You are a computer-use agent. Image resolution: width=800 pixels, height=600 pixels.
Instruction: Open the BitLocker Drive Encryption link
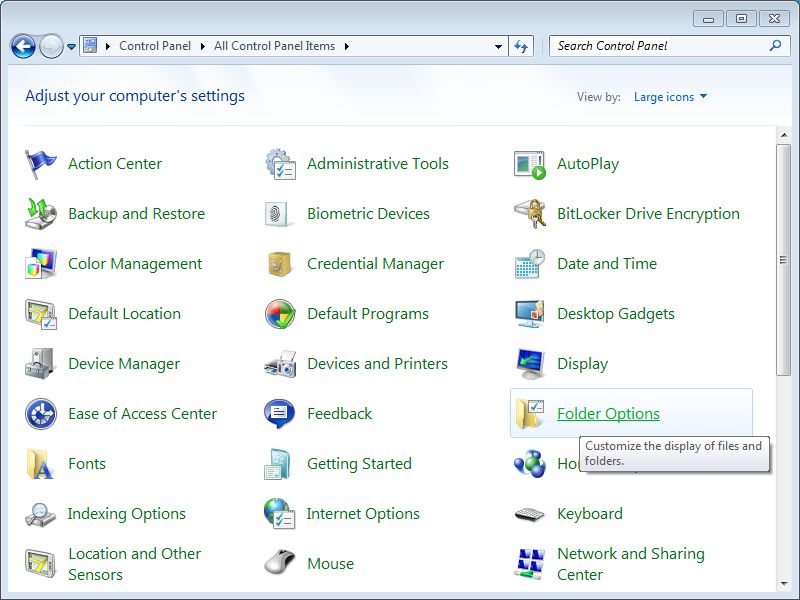point(648,214)
